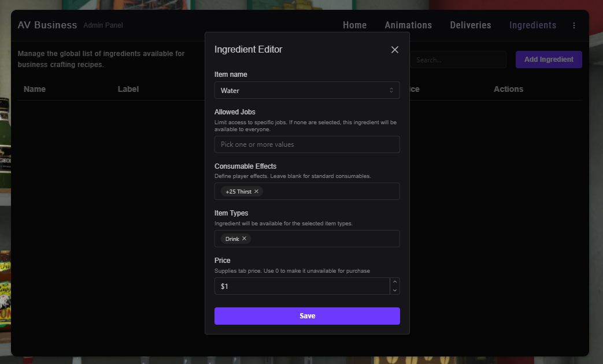This screenshot has width=603, height=364.
Task: Remove the Drink item type tag
Action: 244,239
